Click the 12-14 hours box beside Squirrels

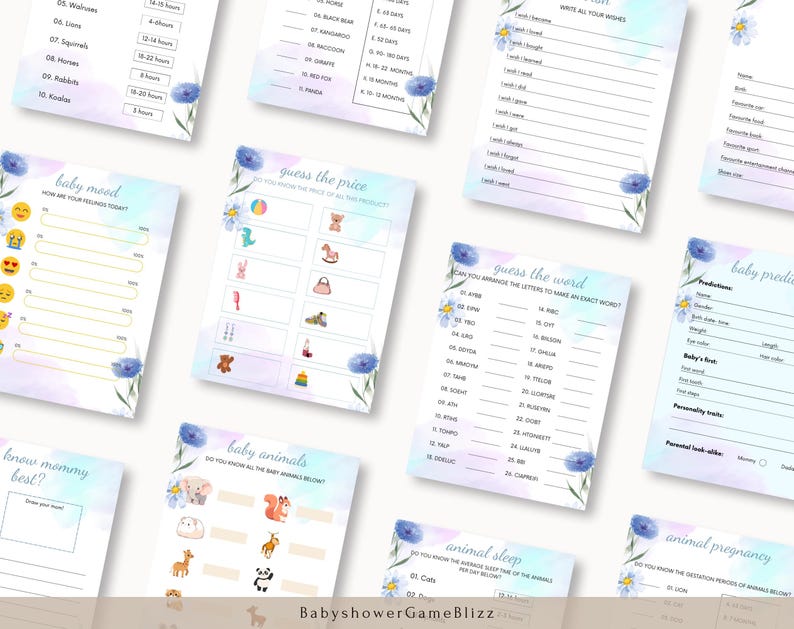point(157,42)
